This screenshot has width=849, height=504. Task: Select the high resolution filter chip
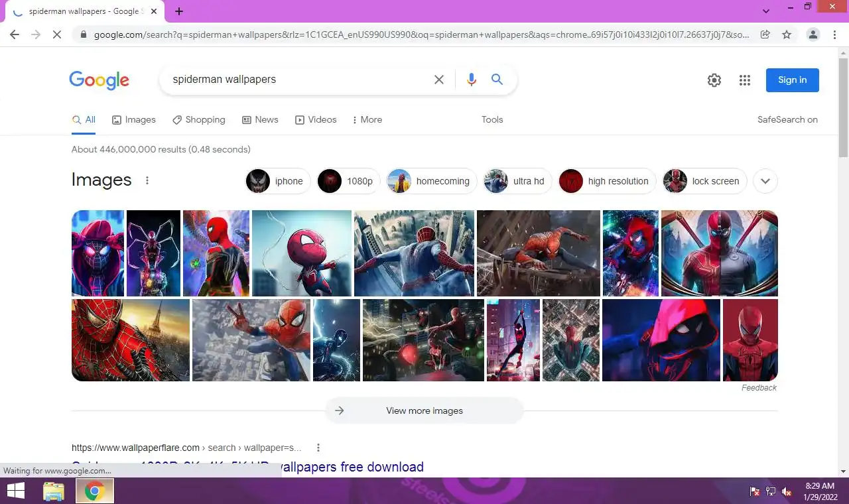pyautogui.click(x=607, y=181)
